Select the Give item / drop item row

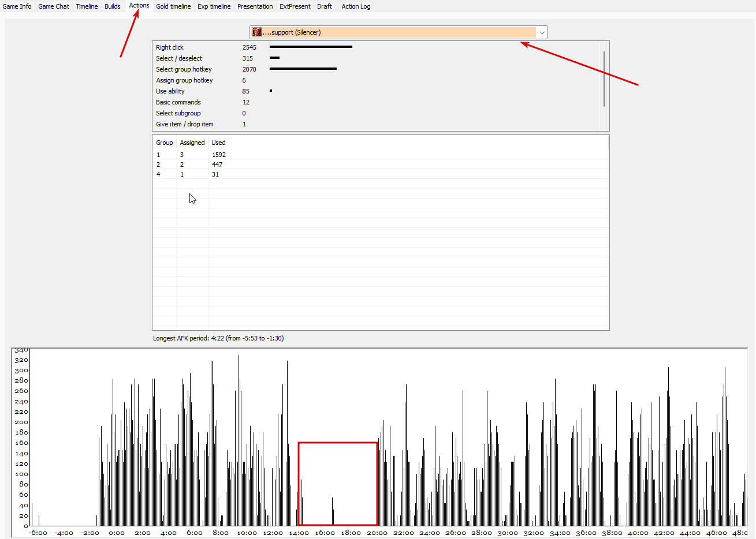coord(376,124)
